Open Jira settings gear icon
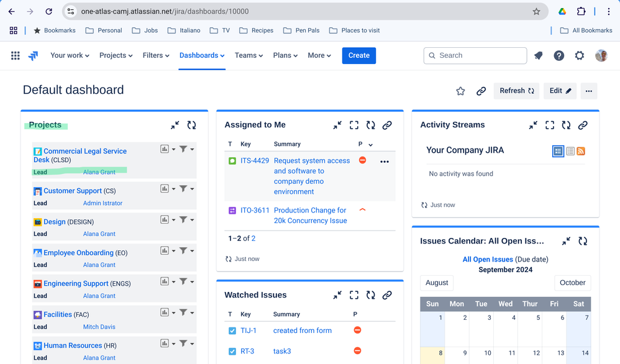Viewport: 620px width, 364px height. pos(579,56)
